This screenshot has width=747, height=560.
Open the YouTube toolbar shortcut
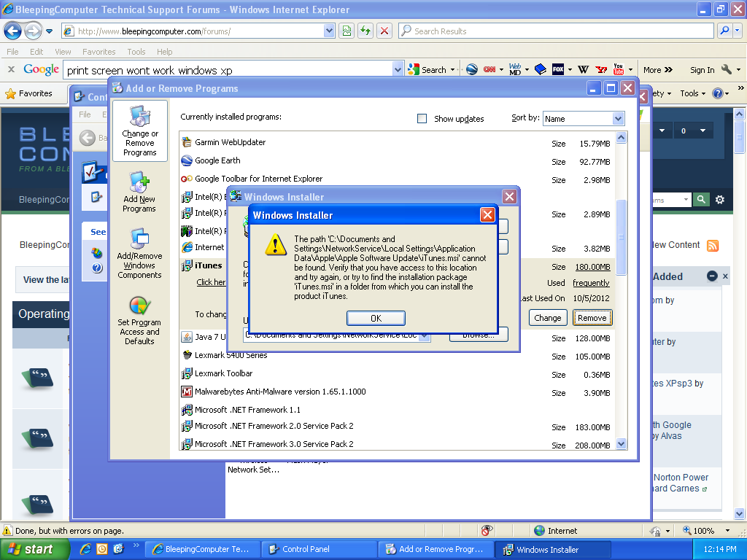point(619,69)
